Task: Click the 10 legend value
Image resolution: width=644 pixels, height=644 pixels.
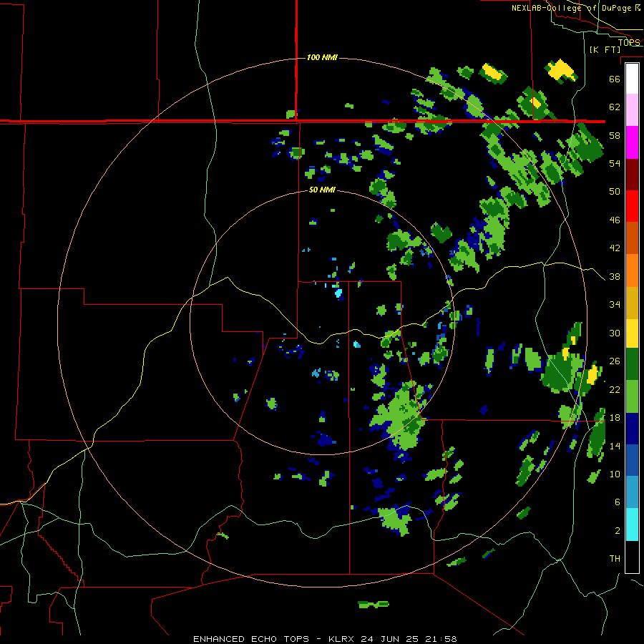Action: point(615,474)
